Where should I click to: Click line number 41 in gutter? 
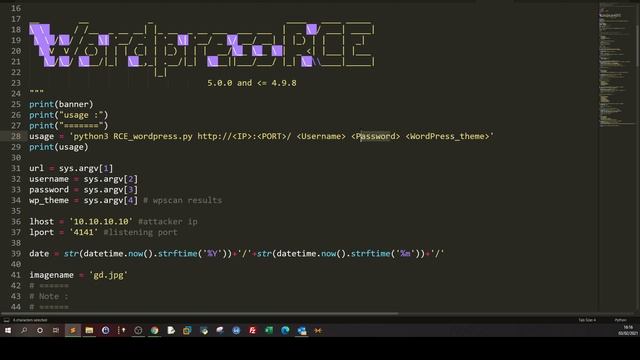(x=16, y=275)
